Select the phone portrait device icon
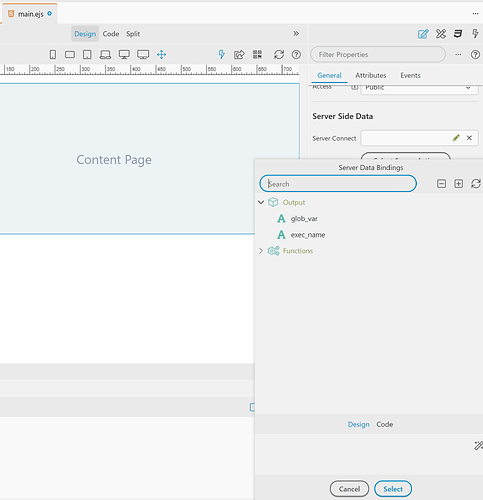 (53, 54)
